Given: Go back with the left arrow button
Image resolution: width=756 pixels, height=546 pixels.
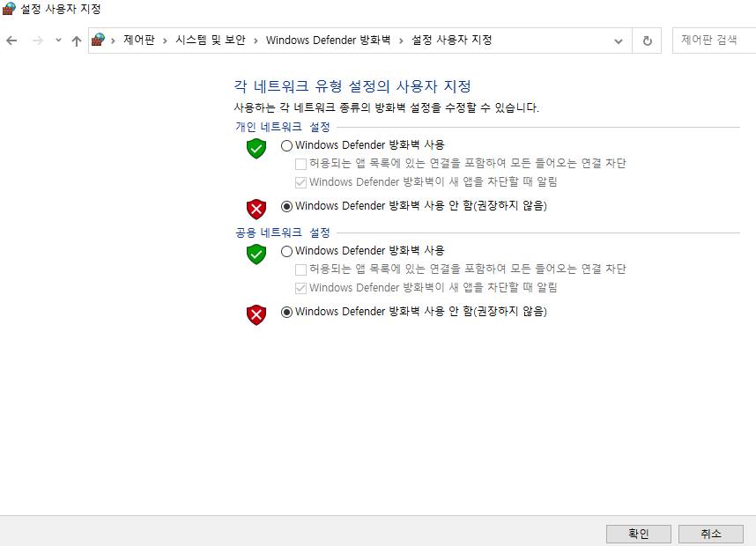Looking at the screenshot, I should coord(11,41).
